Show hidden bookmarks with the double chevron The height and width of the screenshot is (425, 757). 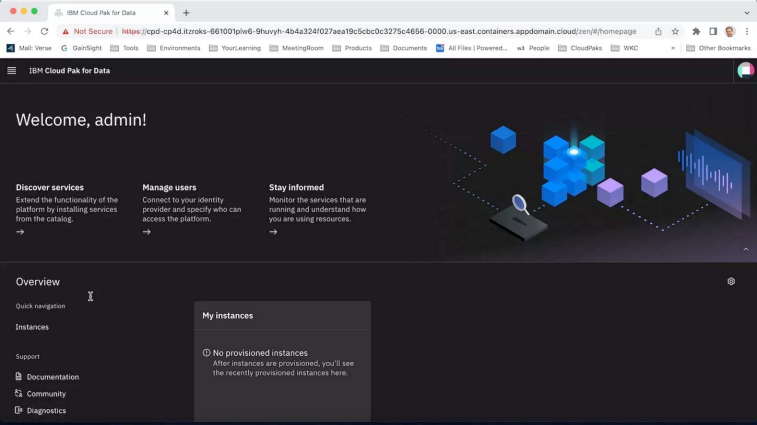click(673, 48)
